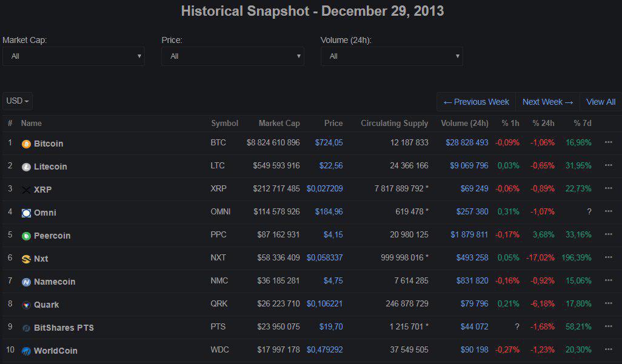
Task: Click the Omni logo icon
Action: pos(26,213)
